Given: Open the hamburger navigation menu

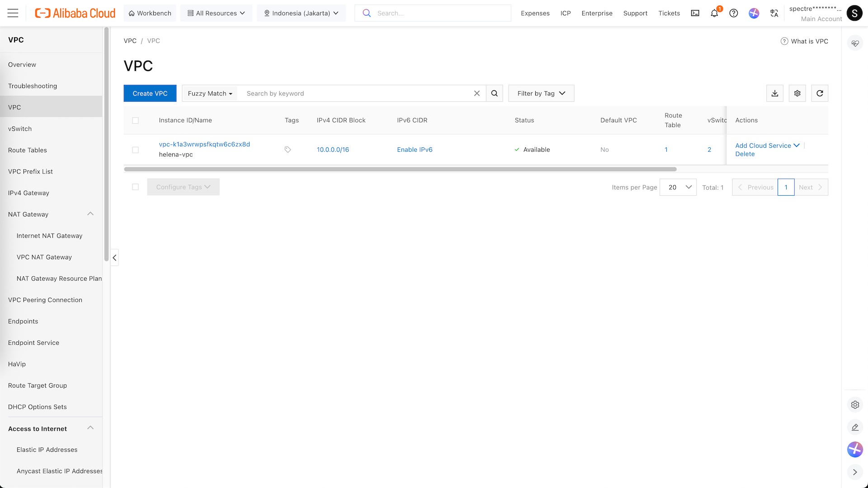Looking at the screenshot, I should click(x=13, y=13).
